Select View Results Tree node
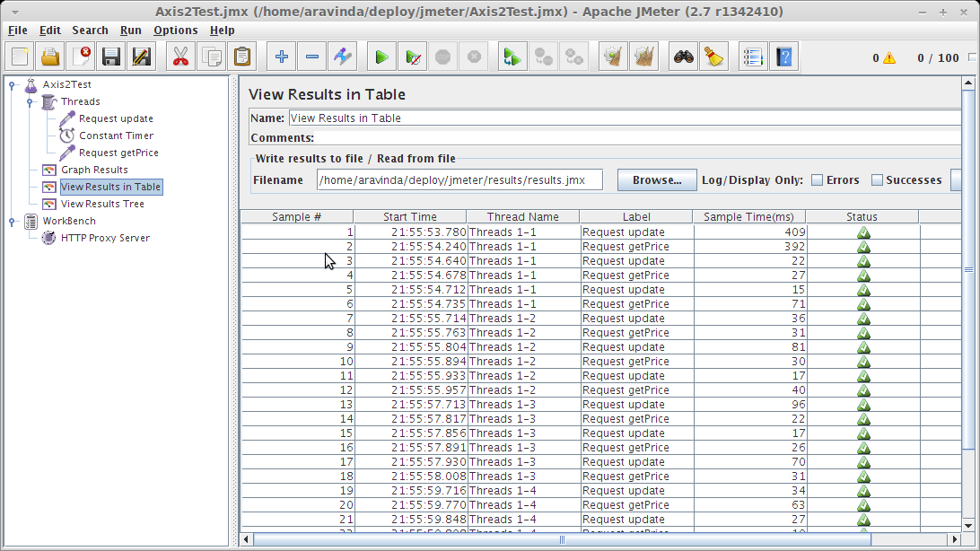 [x=102, y=204]
